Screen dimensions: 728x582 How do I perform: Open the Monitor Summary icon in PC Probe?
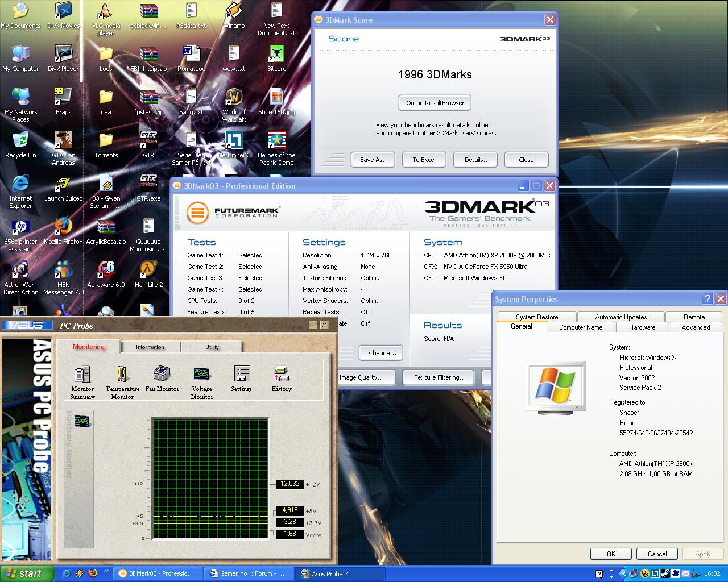82,375
